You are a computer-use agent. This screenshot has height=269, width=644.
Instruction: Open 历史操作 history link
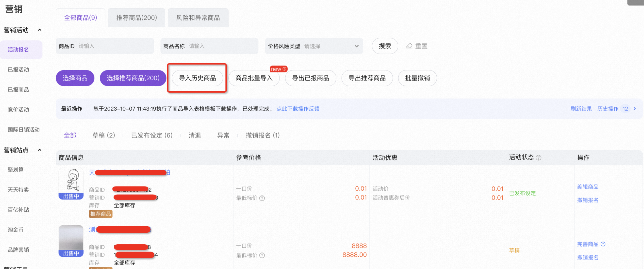[x=608, y=109]
